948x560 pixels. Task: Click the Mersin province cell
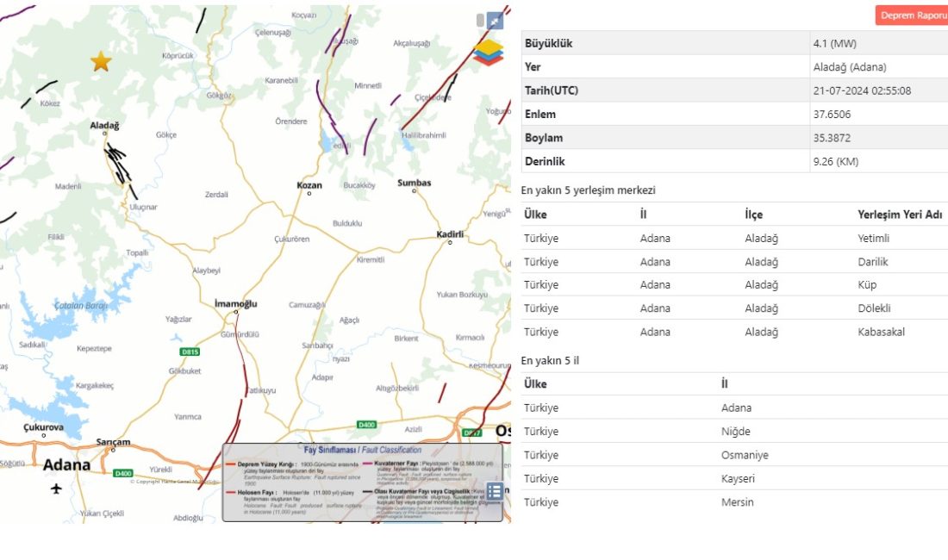(737, 502)
